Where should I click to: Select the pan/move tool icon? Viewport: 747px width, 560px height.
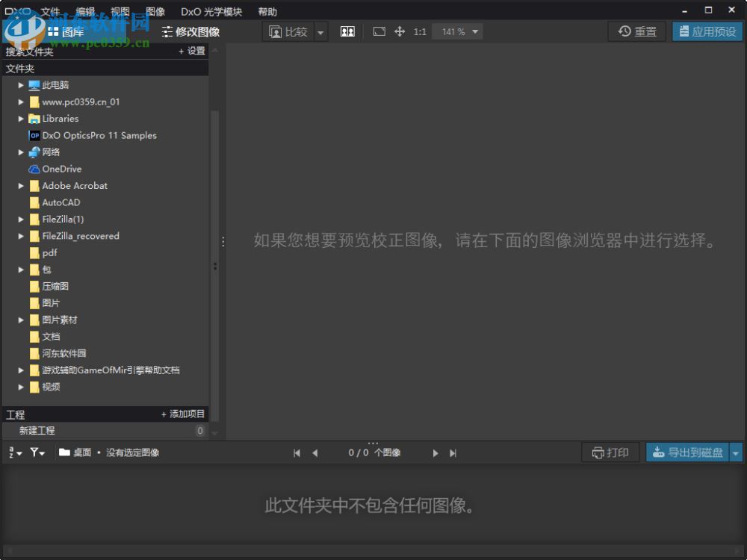[x=400, y=31]
